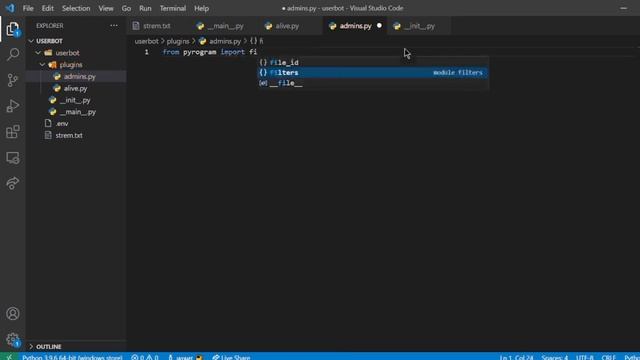The height and width of the screenshot is (360, 640).
Task: Open Edit menu
Action: (x=47, y=8)
